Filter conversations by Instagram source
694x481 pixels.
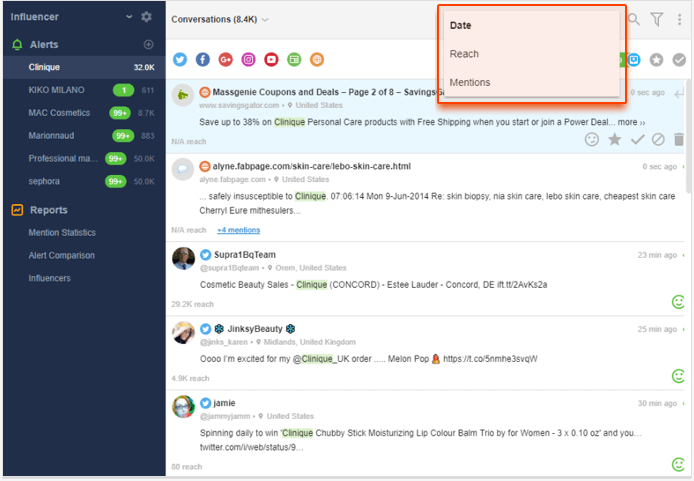pyautogui.click(x=248, y=59)
